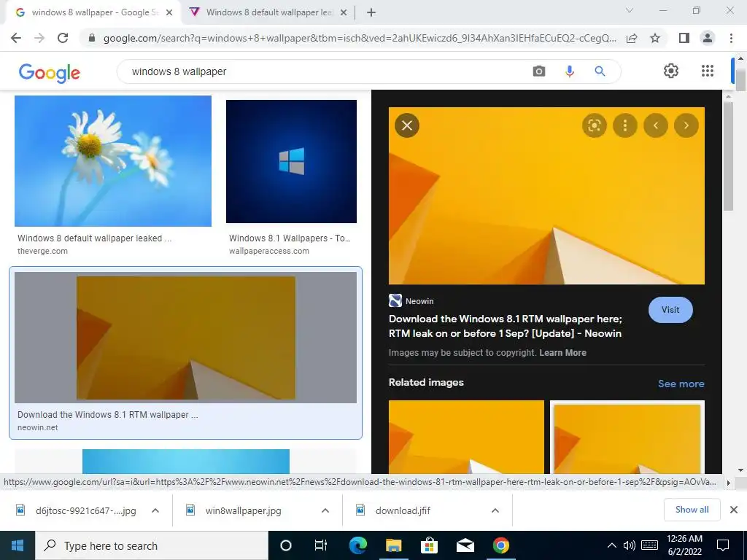Close the image preview panel
This screenshot has width=747, height=560.
[x=407, y=125]
